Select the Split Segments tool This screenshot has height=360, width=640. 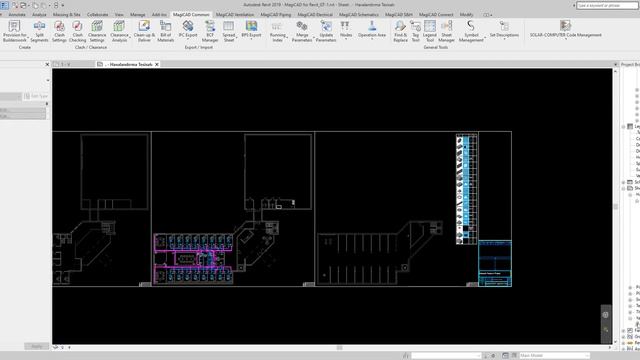pos(39,31)
